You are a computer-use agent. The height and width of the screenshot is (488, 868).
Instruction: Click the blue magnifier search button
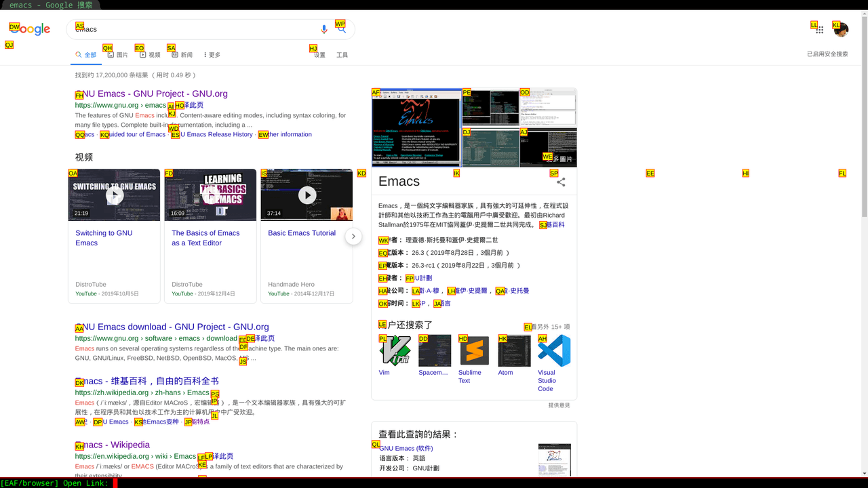342,29
